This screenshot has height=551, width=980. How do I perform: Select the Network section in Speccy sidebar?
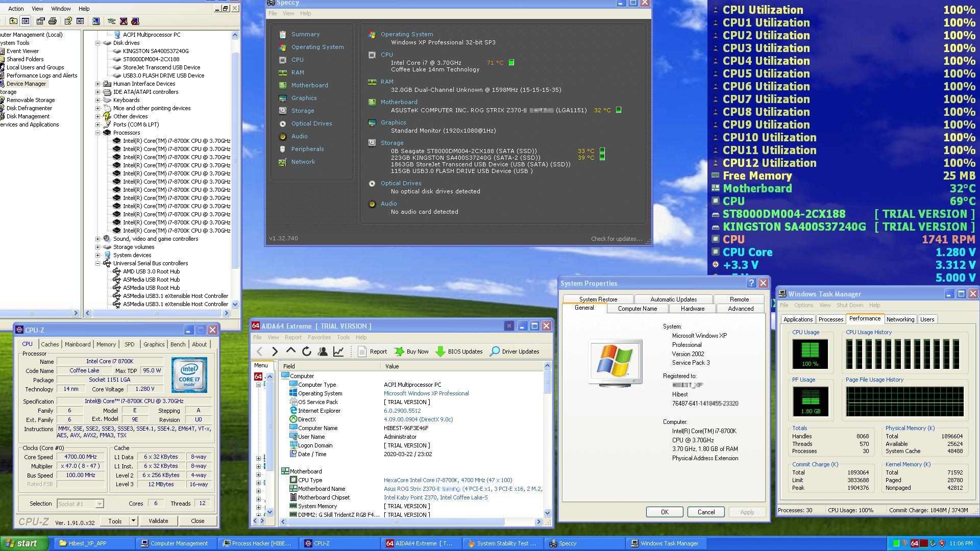point(303,162)
